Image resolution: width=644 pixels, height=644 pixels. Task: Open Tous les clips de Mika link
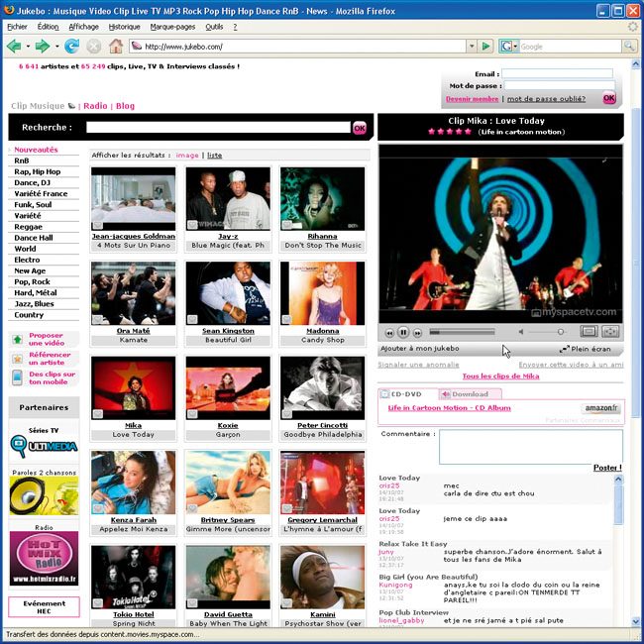500,376
